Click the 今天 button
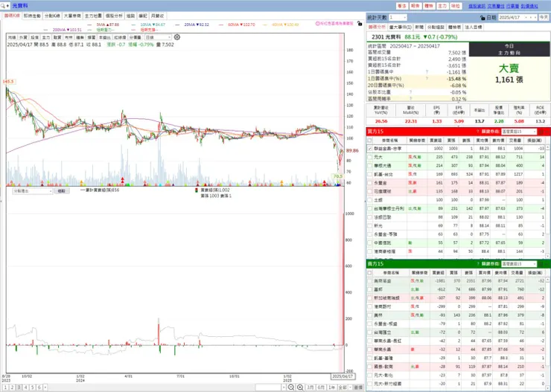 click(x=544, y=17)
